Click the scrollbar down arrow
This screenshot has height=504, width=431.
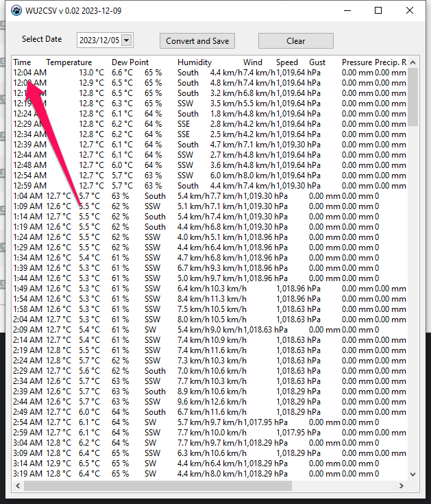(x=412, y=474)
